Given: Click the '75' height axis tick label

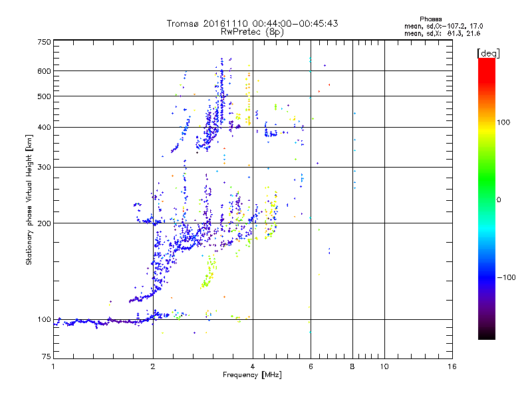Looking at the screenshot, I should [x=47, y=356].
